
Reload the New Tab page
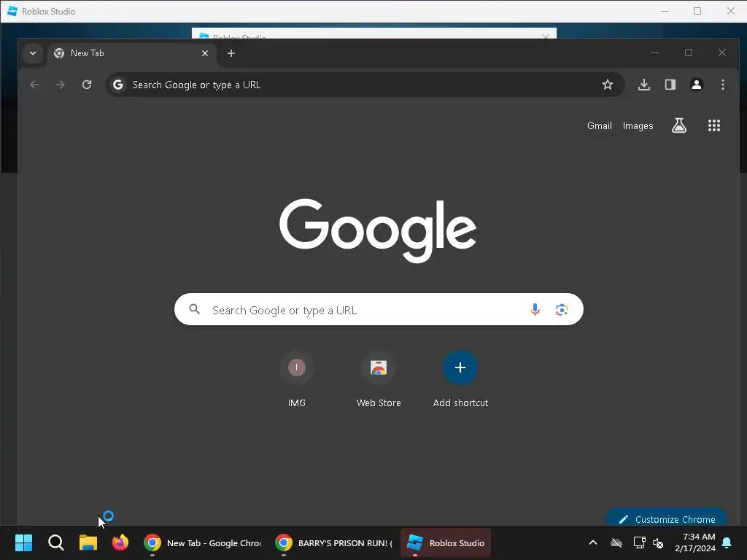coord(87,85)
